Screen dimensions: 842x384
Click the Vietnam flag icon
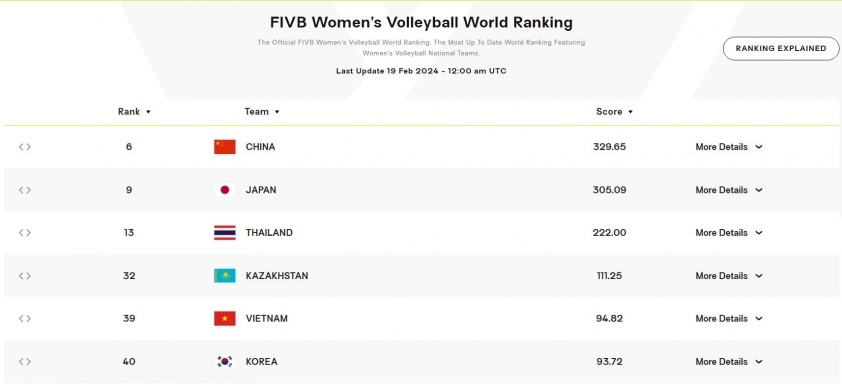[224, 318]
